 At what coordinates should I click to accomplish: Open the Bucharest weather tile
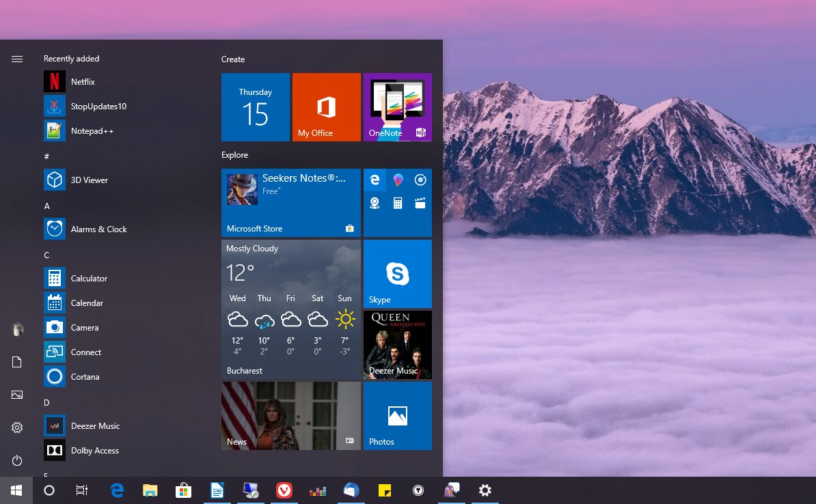pyautogui.click(x=291, y=309)
